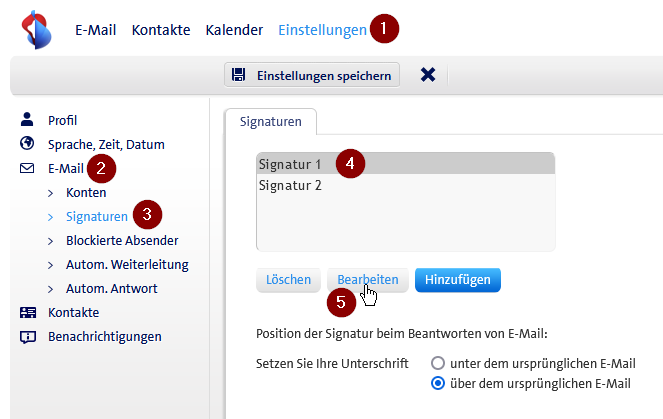The width and height of the screenshot is (663, 419).
Task: Expand the Blockierte Absender chevron
Action: 51,240
